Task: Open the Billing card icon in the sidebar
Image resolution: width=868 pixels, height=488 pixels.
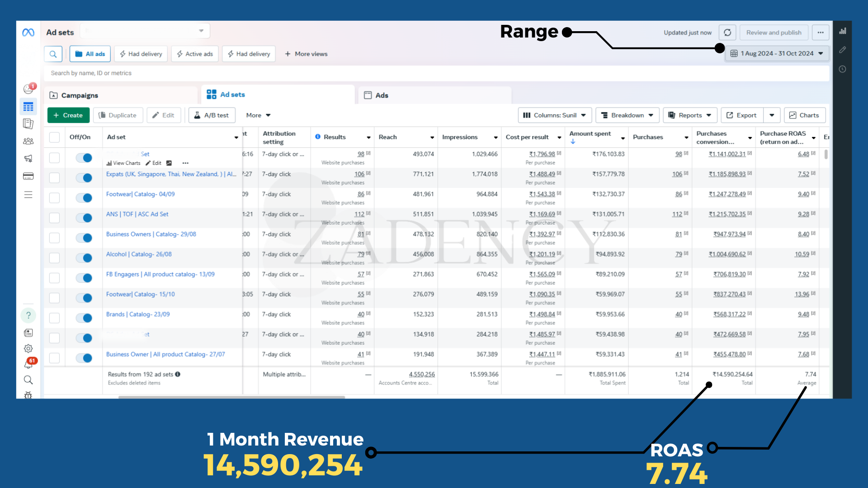Action: 28,176
